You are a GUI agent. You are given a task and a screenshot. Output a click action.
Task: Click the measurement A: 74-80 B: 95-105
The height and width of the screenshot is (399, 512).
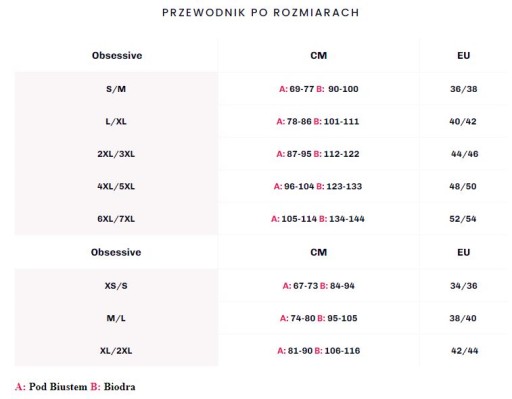pyautogui.click(x=318, y=318)
